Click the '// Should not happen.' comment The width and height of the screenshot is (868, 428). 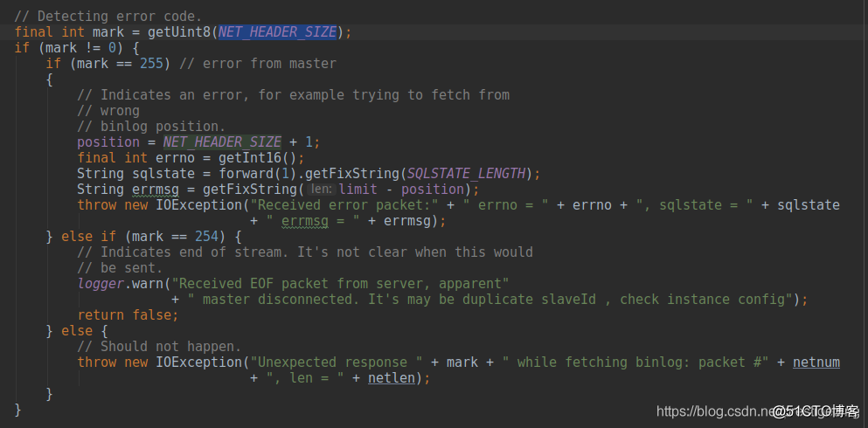click(x=159, y=347)
